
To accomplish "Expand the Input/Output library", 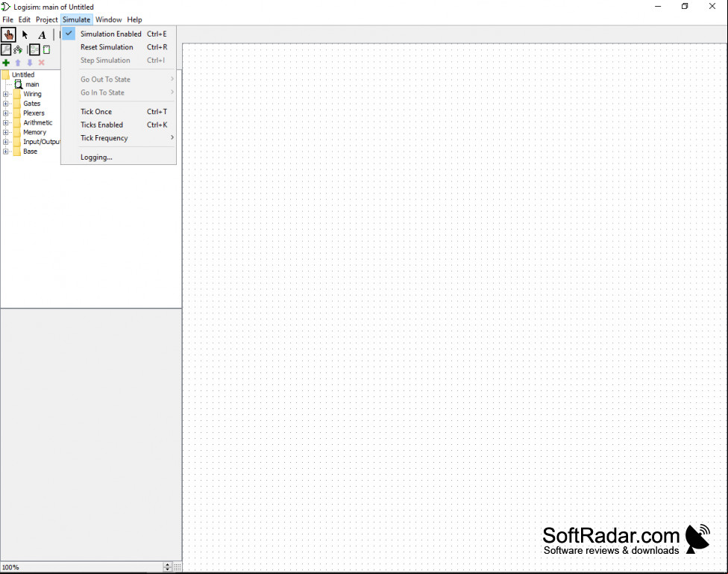I will 5,142.
